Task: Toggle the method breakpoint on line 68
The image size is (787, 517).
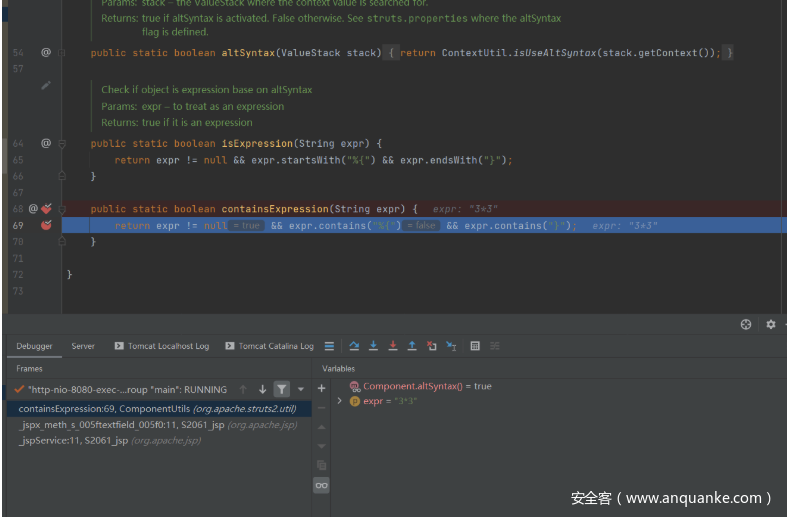Action: click(x=45, y=209)
